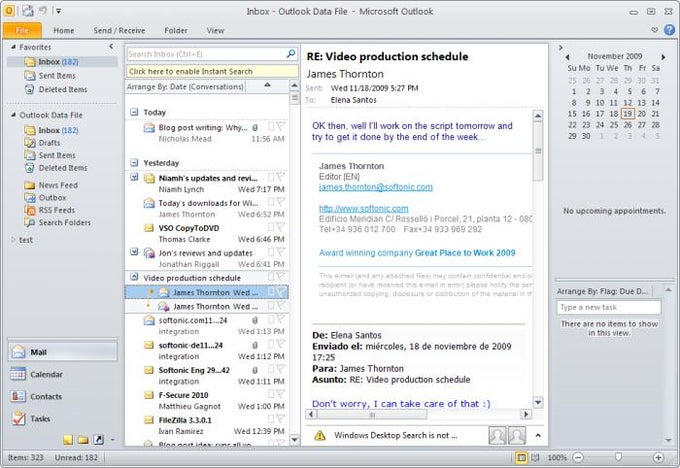Open the RSS Feeds folder
This screenshot has height=468, width=680.
click(x=56, y=210)
